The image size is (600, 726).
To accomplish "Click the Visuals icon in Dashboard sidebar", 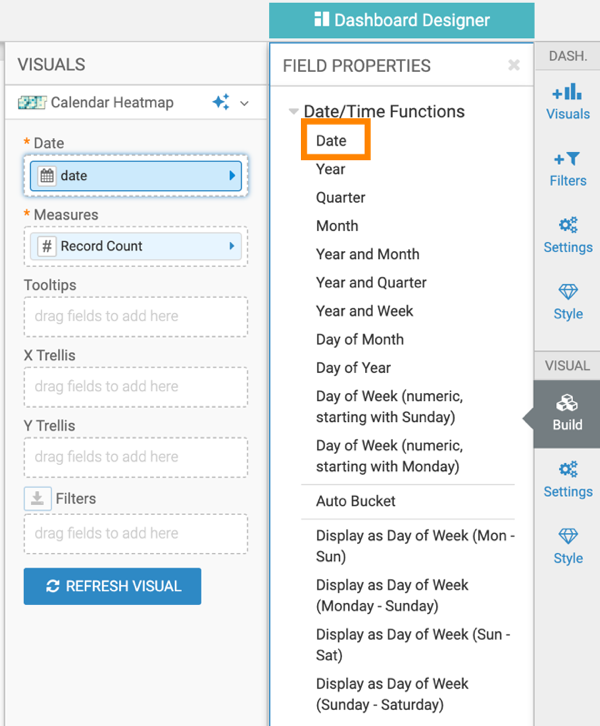I will (x=567, y=93).
